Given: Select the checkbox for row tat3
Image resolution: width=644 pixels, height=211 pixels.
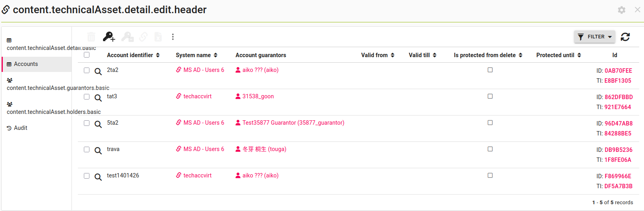Looking at the screenshot, I should click(87, 97).
